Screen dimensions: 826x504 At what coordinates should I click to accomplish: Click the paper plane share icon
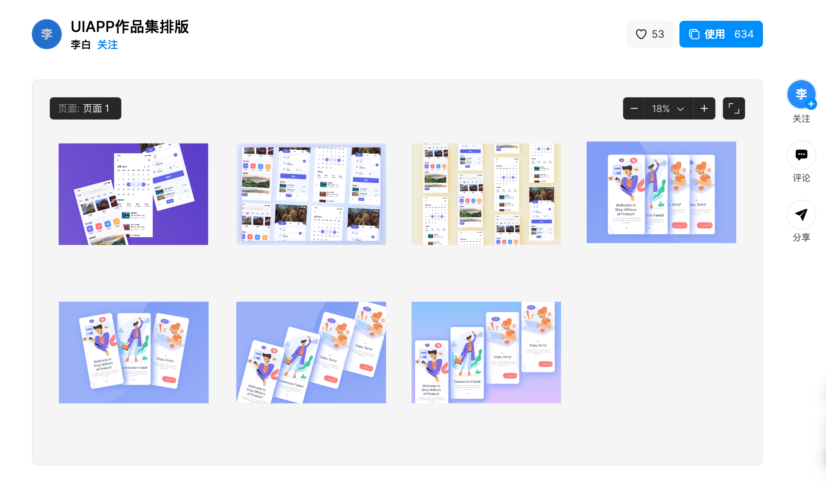[x=801, y=214]
